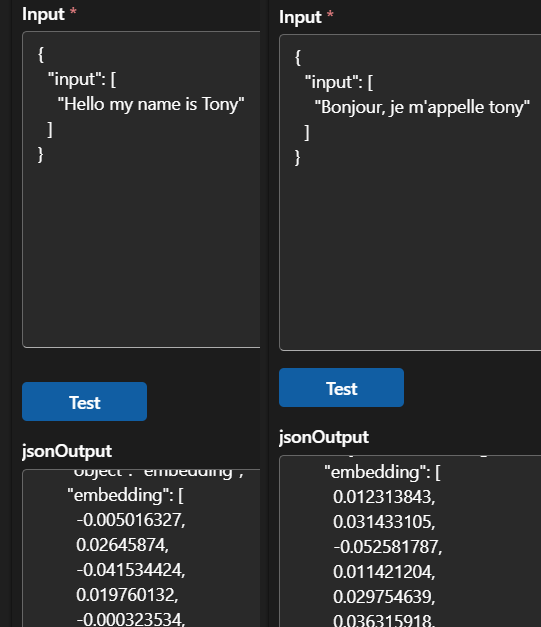Click "input": [ line in right Input

339,82
